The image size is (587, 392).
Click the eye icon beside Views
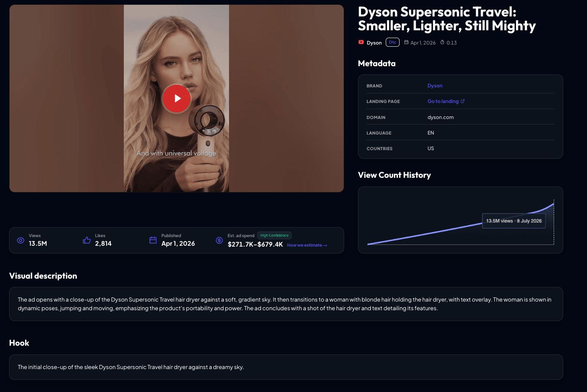click(20, 240)
